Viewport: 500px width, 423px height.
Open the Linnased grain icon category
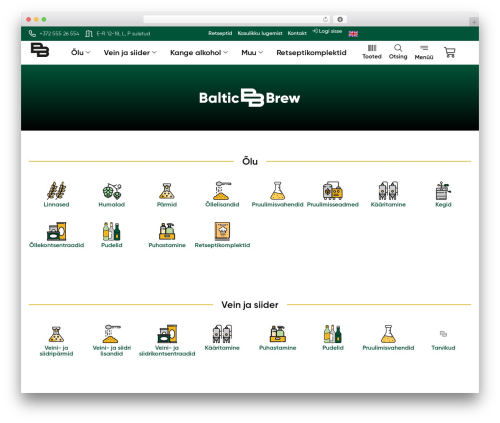pyautogui.click(x=56, y=190)
